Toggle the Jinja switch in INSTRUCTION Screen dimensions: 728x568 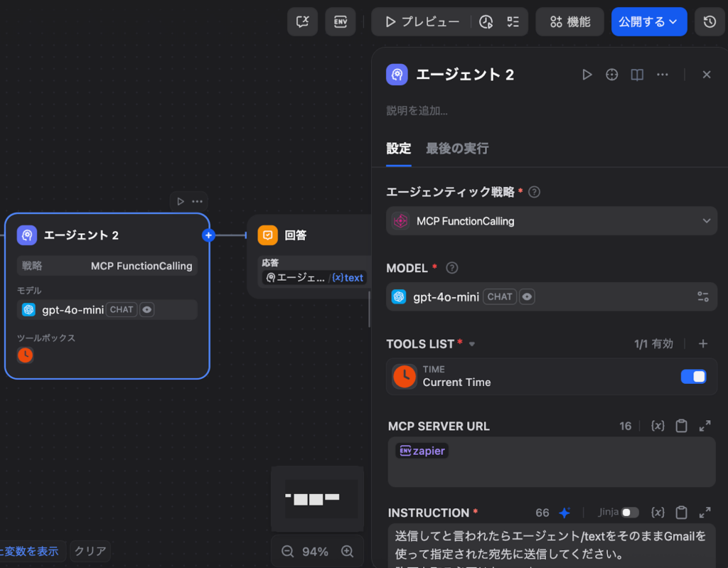coord(629,513)
